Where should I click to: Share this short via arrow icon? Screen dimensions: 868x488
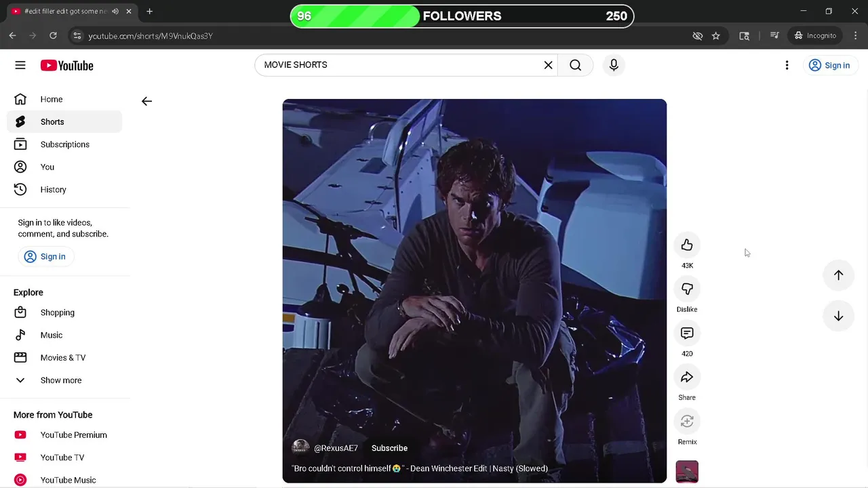[x=687, y=377]
